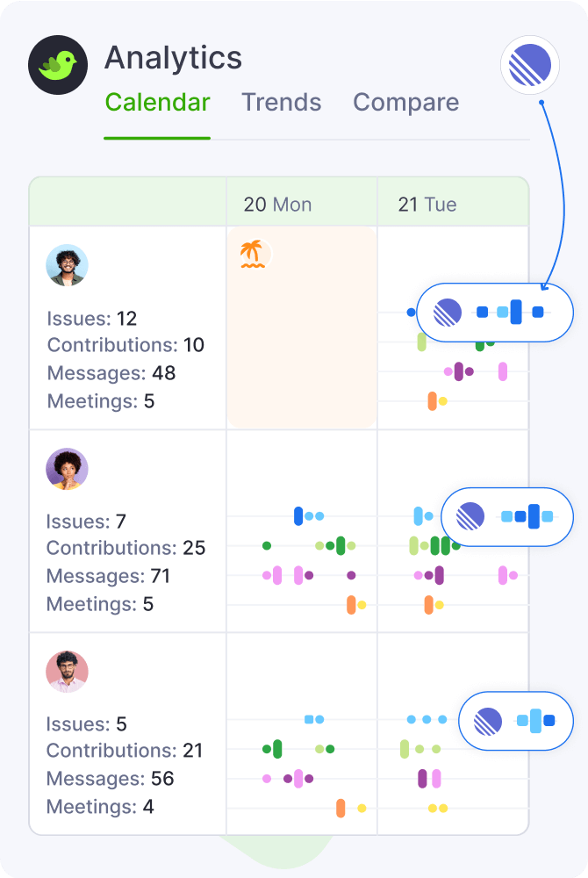Click first member's Issues: 12 stat
This screenshot has width=588, height=878.
click(92, 318)
